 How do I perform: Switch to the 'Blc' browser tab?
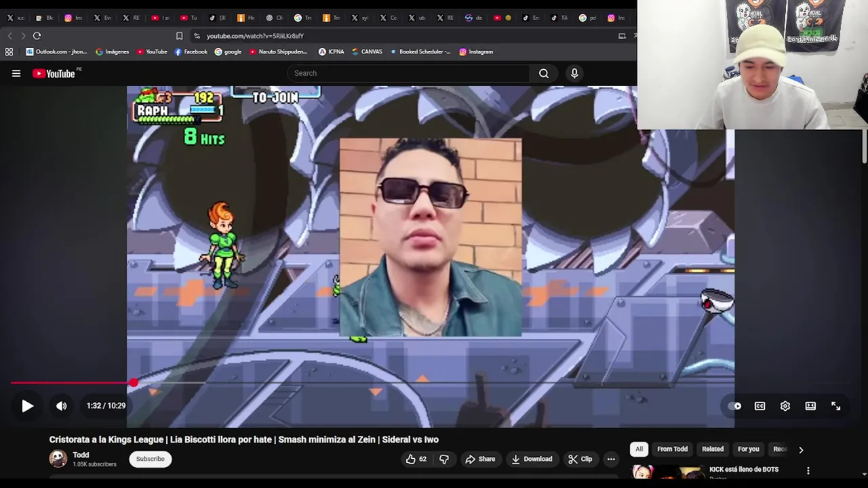44,18
